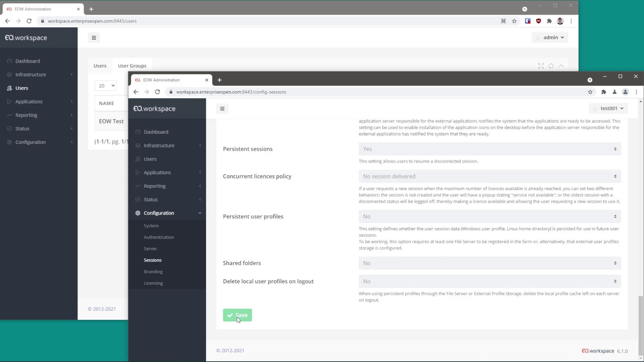Expand Applications in front window sidebar
This screenshot has height=362, width=644.
coord(167,173)
